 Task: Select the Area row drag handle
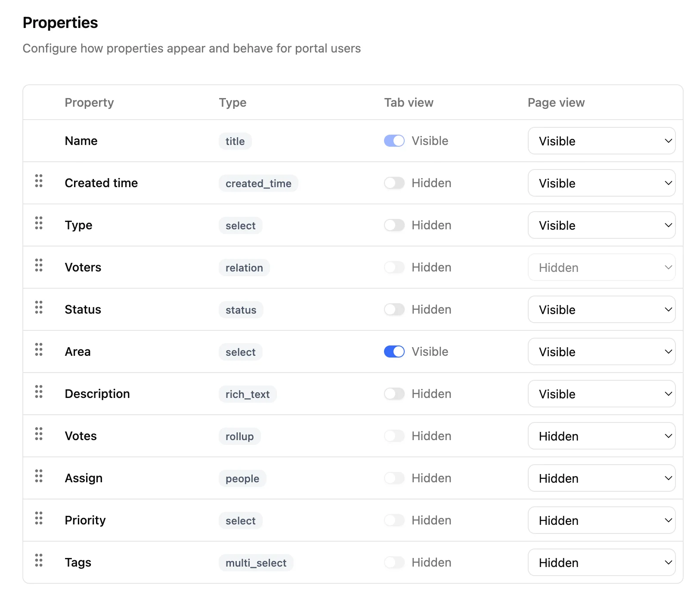pos(39,349)
